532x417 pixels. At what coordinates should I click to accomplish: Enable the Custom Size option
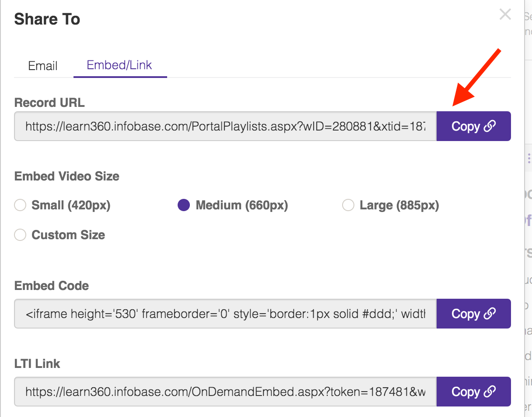coord(21,235)
